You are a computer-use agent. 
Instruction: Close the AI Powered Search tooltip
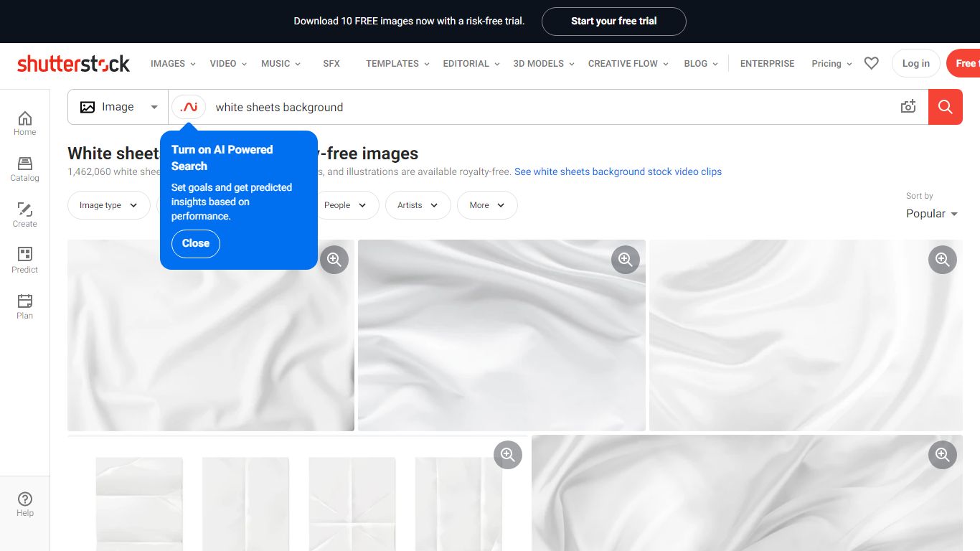pyautogui.click(x=196, y=244)
